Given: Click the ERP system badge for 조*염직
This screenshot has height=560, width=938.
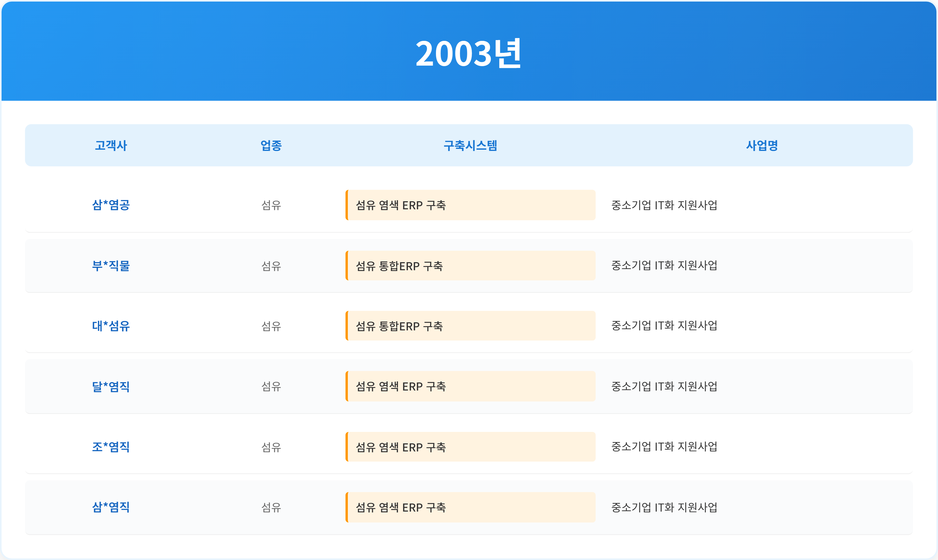Looking at the screenshot, I should point(470,447).
